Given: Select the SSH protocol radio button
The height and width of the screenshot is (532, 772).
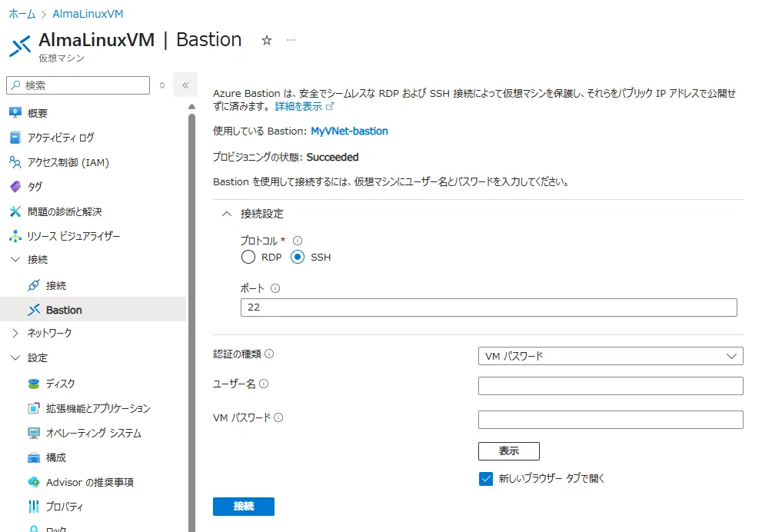Looking at the screenshot, I should [x=298, y=257].
